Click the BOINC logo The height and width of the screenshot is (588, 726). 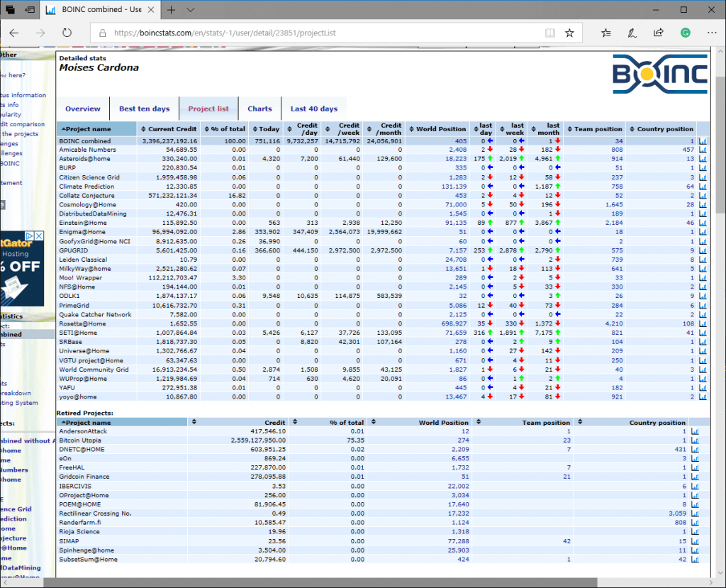click(x=660, y=74)
